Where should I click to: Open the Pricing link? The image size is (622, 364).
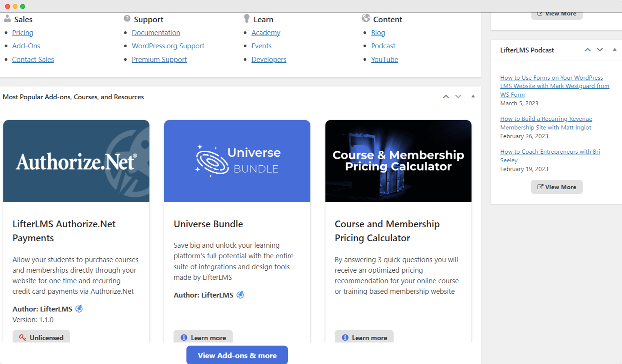coord(23,32)
